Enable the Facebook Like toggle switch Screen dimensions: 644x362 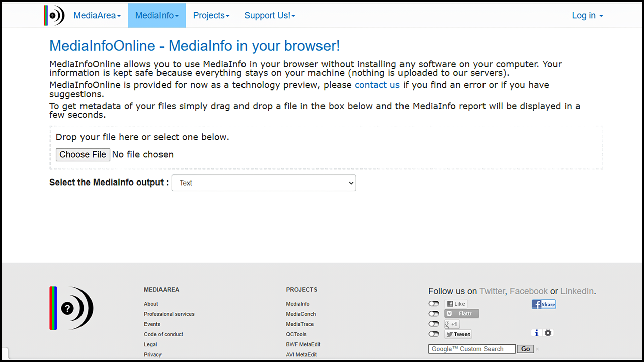click(x=434, y=304)
